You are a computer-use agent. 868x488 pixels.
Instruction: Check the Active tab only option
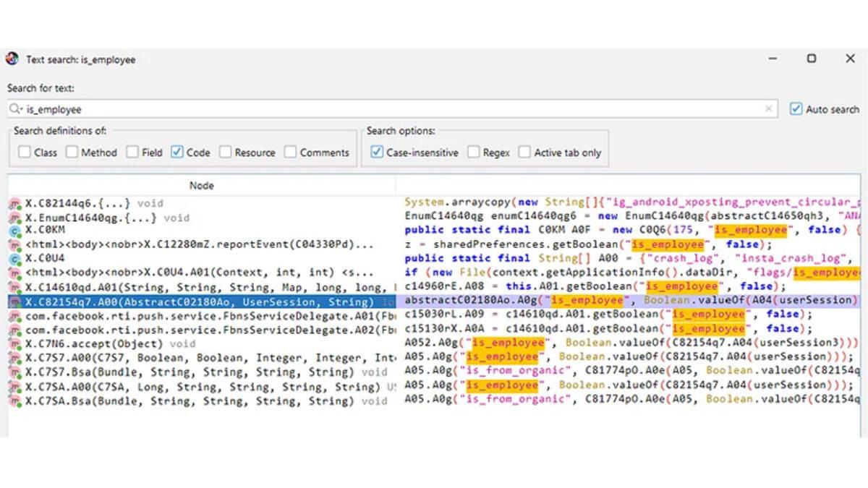[524, 153]
